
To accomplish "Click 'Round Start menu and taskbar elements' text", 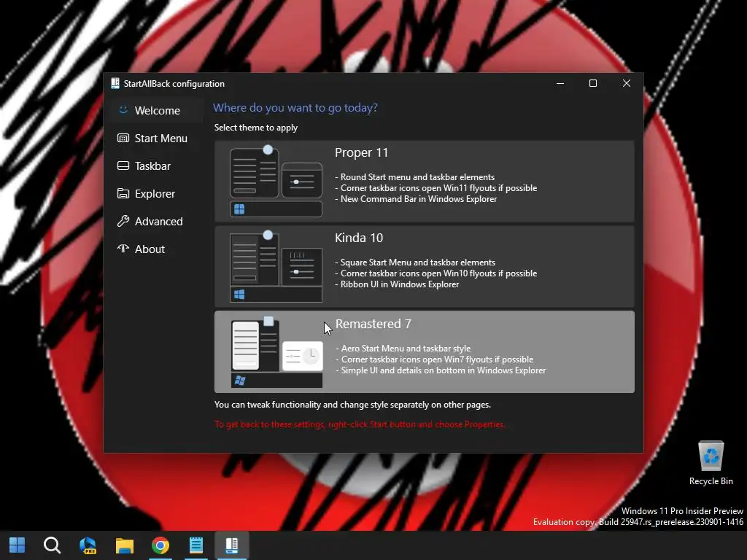I will (x=414, y=177).
